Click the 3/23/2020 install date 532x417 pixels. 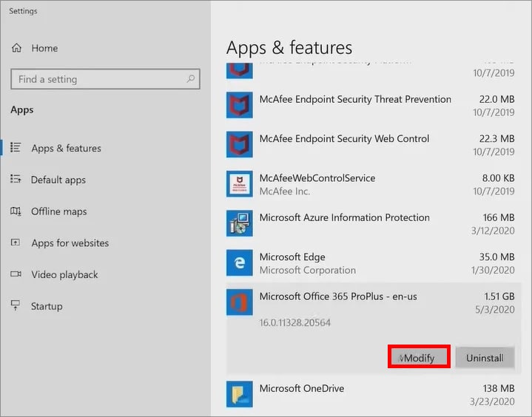[x=492, y=401]
